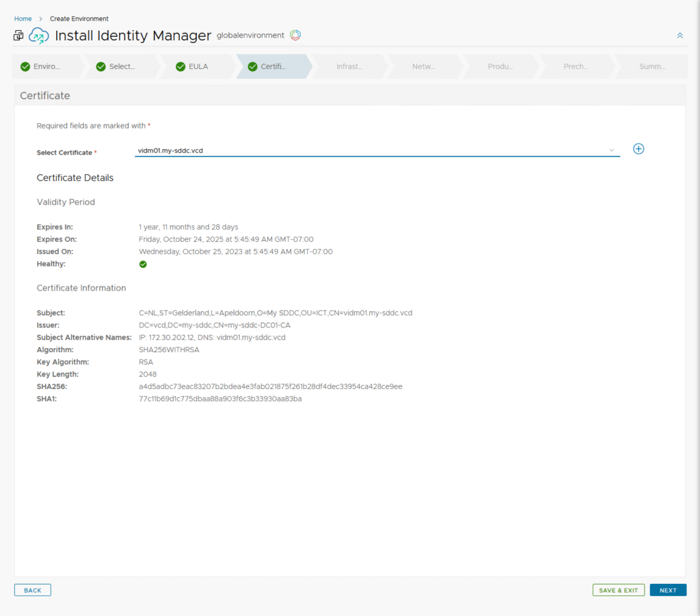
Task: Click the copy icon left of title
Action: point(18,36)
